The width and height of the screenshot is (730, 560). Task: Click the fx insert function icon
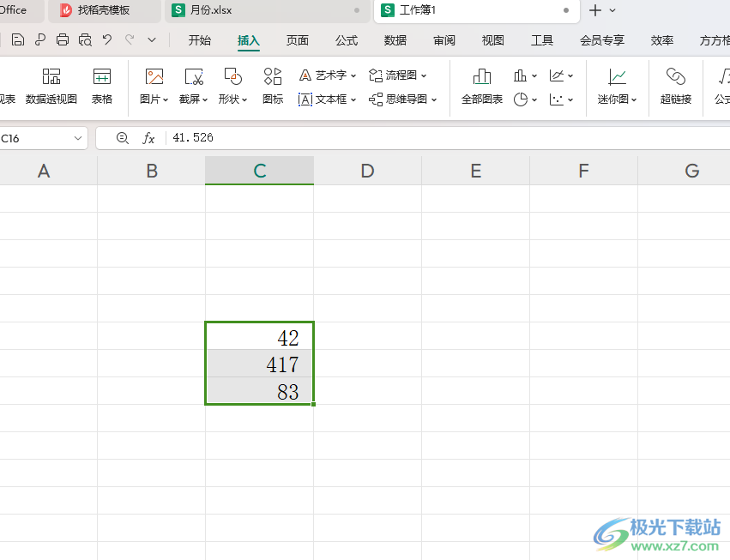(148, 138)
